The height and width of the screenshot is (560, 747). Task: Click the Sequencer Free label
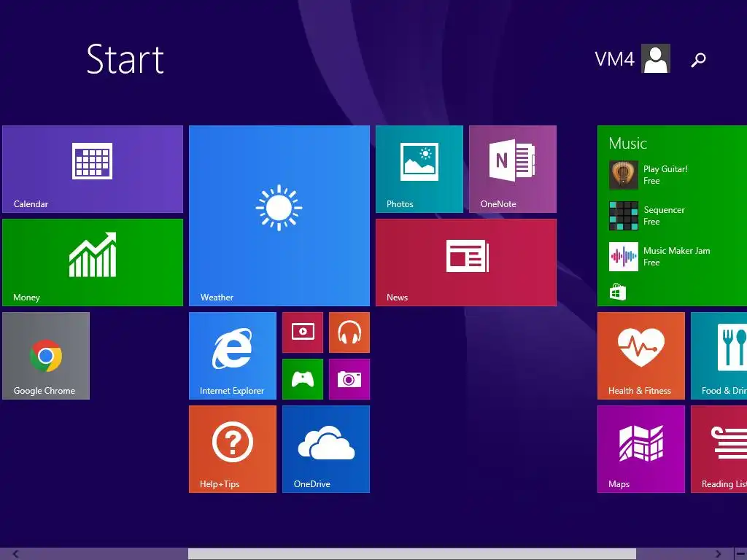[664, 216]
